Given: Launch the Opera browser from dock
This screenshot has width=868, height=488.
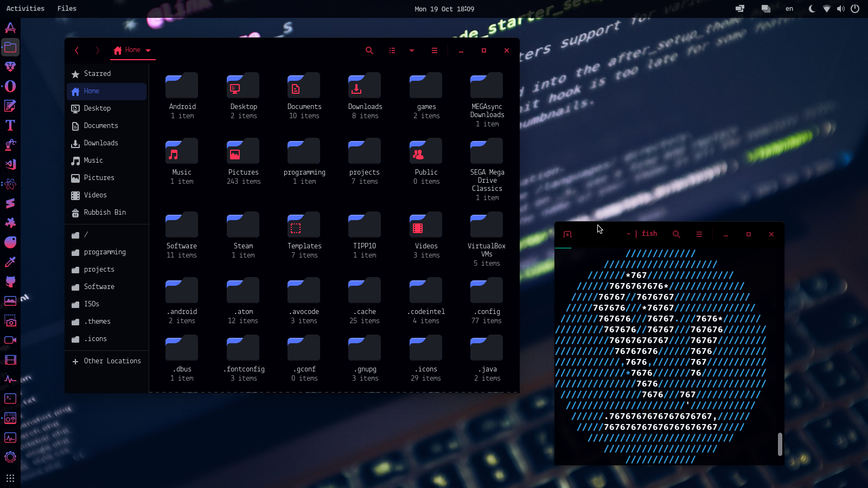Looking at the screenshot, I should tap(10, 86).
